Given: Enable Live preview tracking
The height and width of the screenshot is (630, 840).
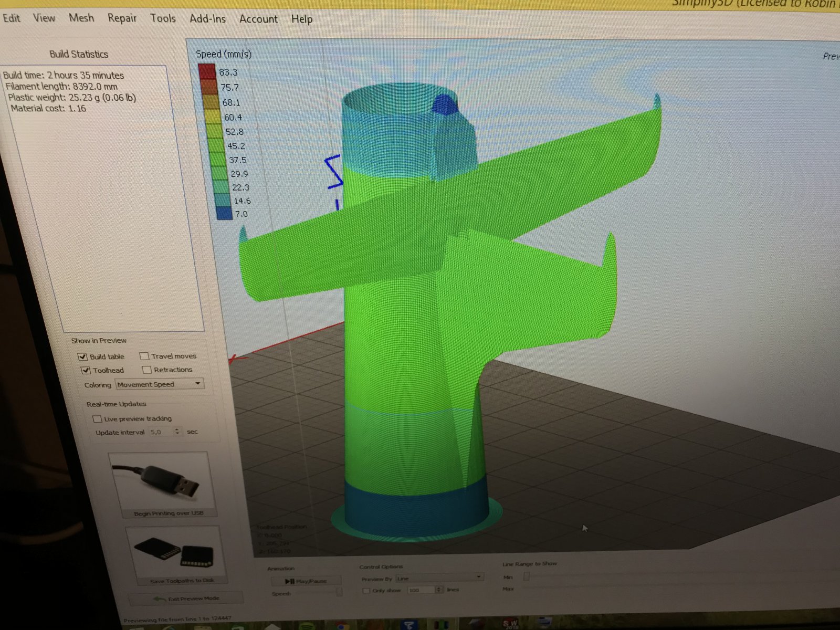Looking at the screenshot, I should pyautogui.click(x=97, y=419).
